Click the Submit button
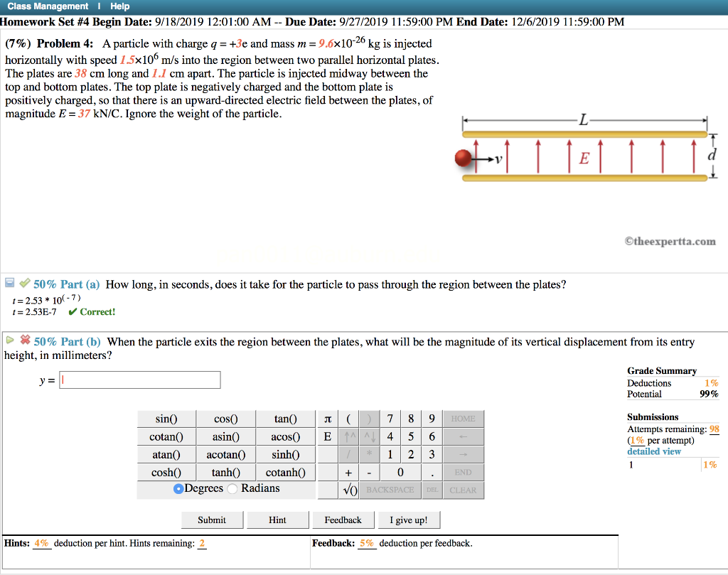The height and width of the screenshot is (575, 728). click(x=212, y=520)
